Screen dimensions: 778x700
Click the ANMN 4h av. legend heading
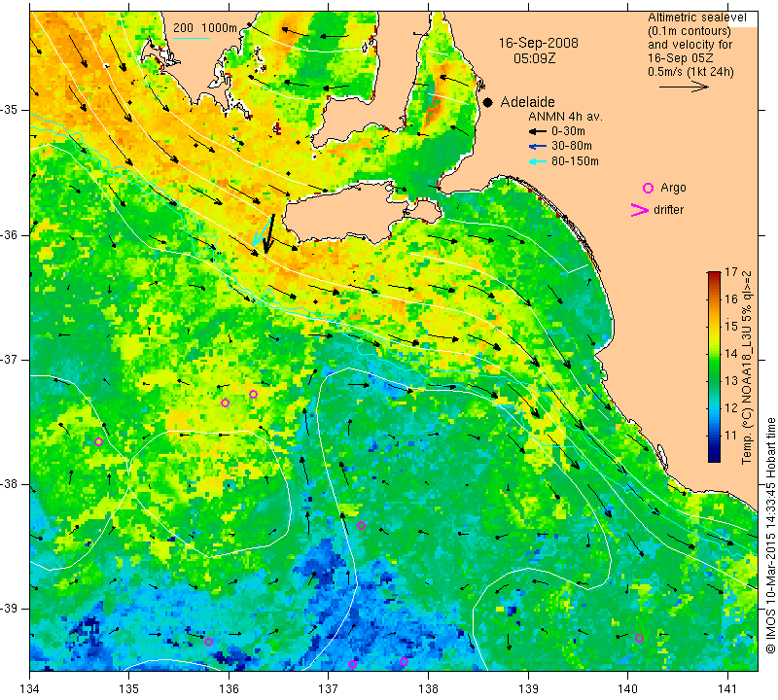click(565, 117)
